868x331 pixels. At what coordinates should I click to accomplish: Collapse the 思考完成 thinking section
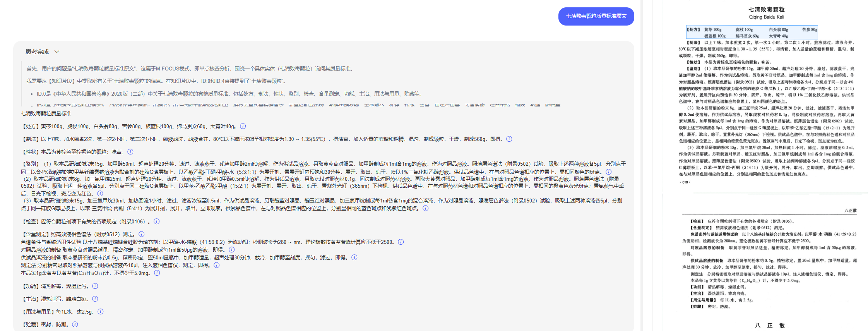[x=57, y=51]
